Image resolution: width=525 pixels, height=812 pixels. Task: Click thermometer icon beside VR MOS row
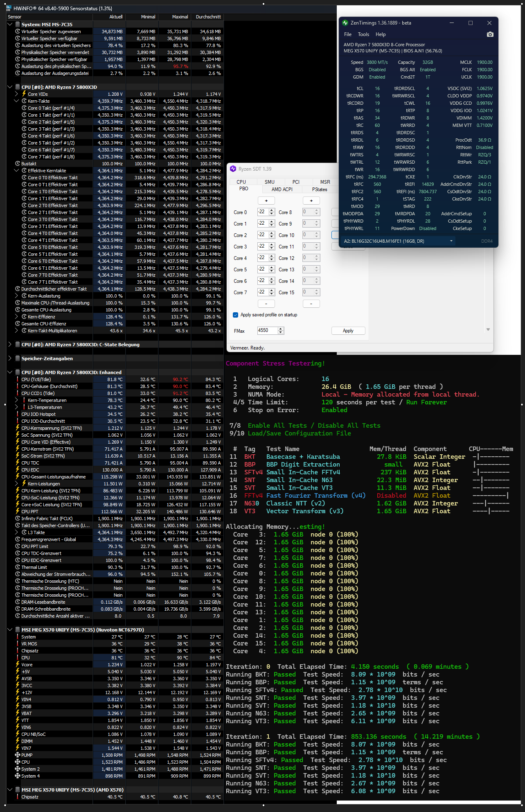click(x=18, y=644)
